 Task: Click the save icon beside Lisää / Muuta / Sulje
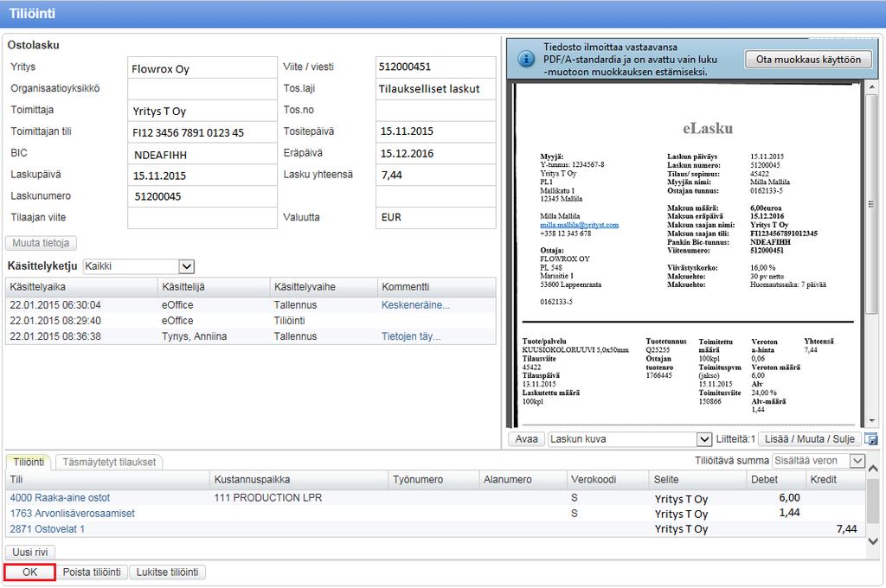[x=871, y=439]
